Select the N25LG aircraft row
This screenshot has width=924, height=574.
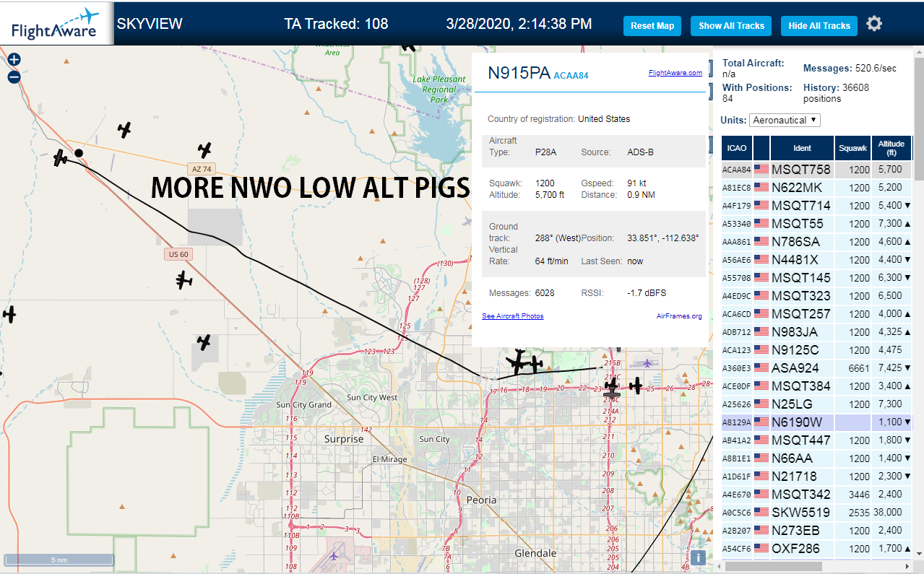[x=816, y=404]
